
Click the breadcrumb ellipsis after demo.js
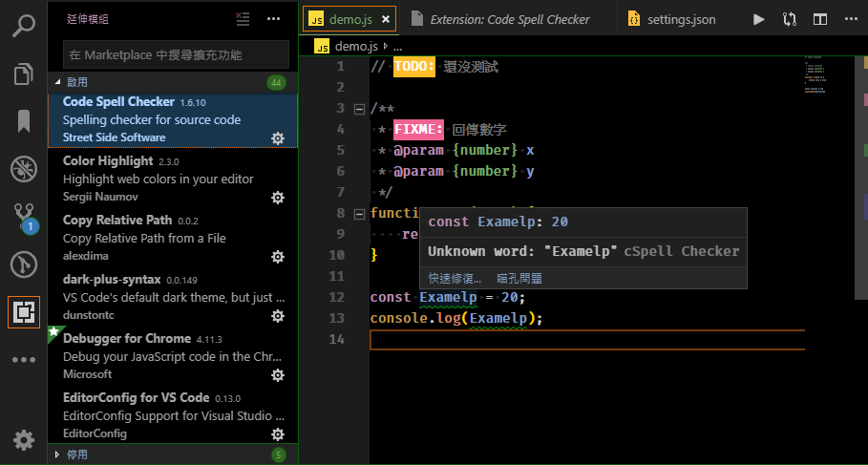point(397,47)
